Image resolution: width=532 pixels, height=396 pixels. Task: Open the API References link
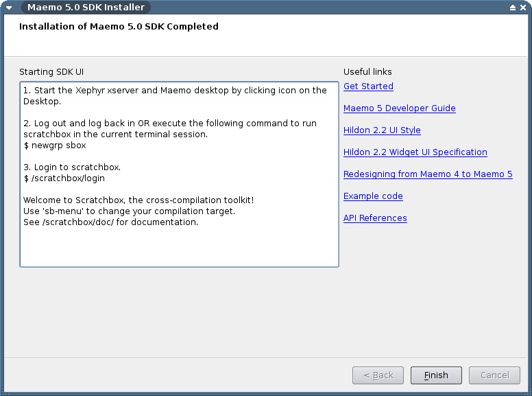375,218
